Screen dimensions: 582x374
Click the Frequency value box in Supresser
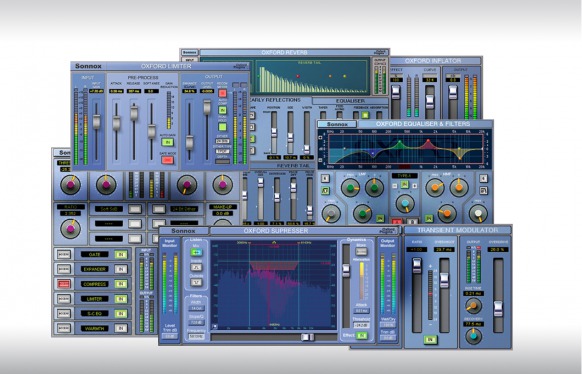[x=196, y=337]
